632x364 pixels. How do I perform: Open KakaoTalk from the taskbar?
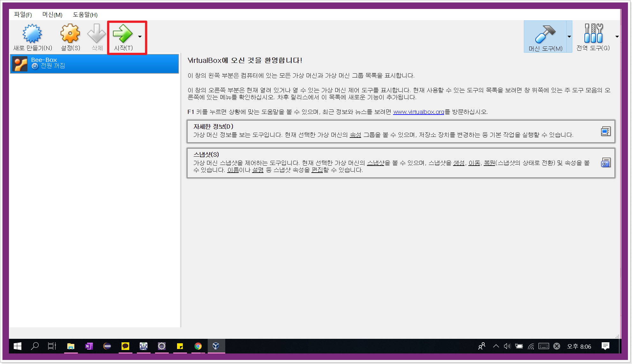pos(125,346)
